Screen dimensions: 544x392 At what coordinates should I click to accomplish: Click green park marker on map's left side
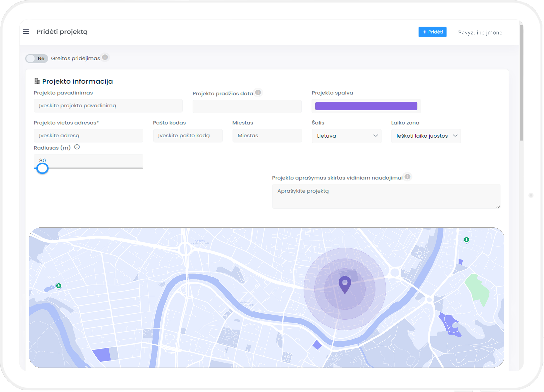[x=59, y=286]
